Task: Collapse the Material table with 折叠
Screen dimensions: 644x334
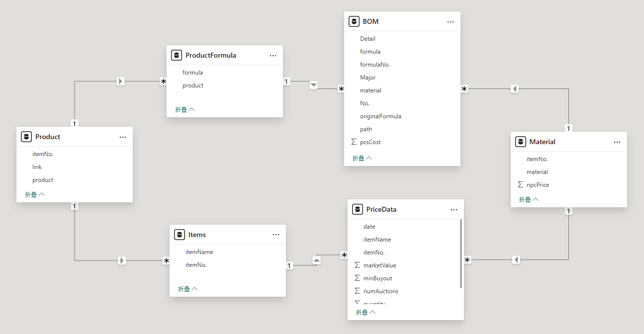Action: (529, 199)
